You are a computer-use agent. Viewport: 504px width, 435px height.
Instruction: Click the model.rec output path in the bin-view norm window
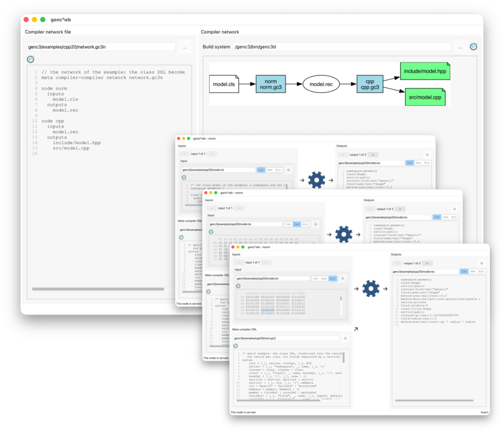pyautogui.click(x=425, y=272)
